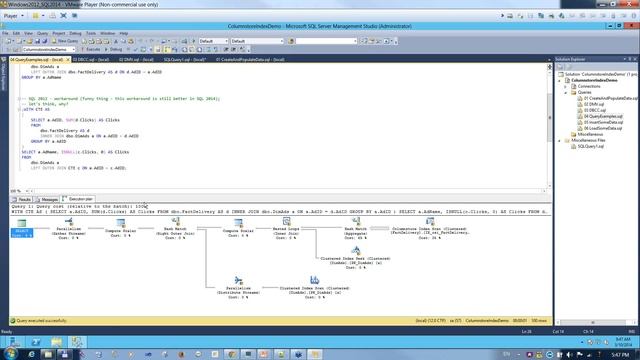The image size is (640, 360).
Task: Select the Execution plan tab
Action: [x=78, y=199]
